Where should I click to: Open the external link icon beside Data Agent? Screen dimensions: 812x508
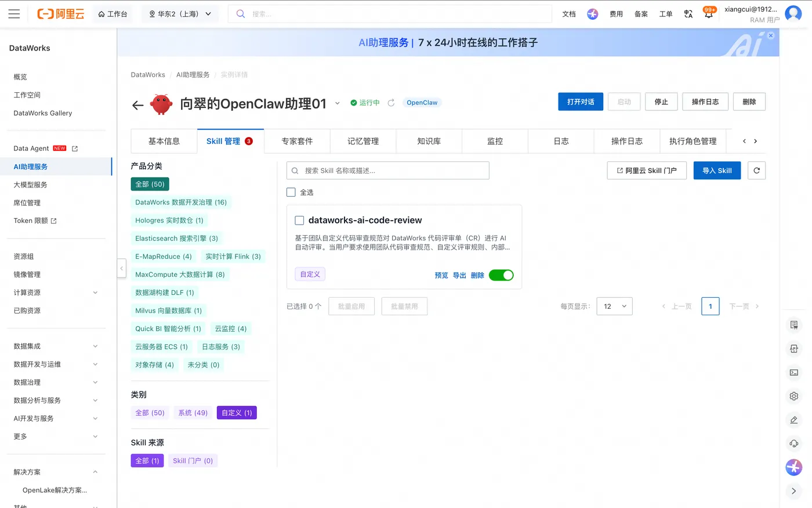point(75,149)
